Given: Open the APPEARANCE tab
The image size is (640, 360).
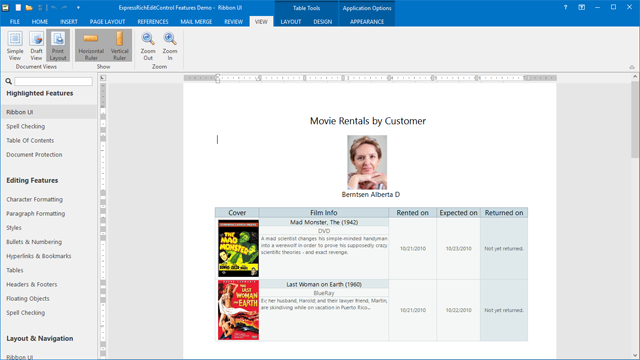Looking at the screenshot, I should pos(367,22).
